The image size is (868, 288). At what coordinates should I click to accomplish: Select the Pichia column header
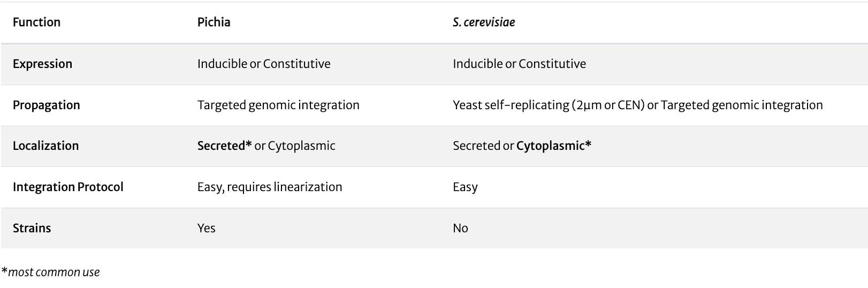(214, 22)
